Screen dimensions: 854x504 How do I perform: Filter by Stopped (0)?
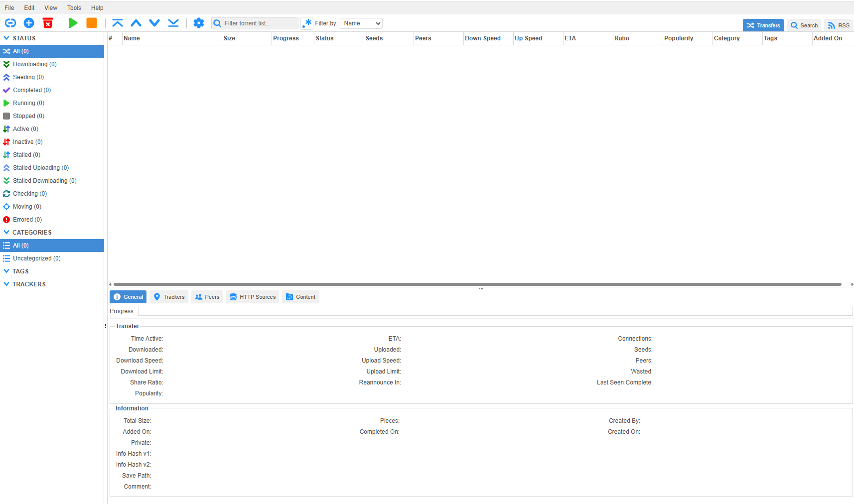[52, 116]
